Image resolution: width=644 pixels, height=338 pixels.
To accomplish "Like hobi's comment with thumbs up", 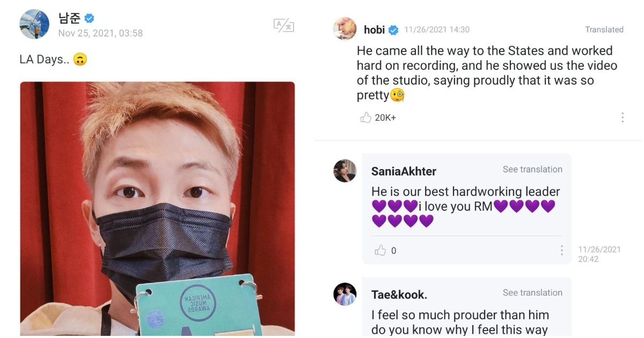I will (366, 117).
